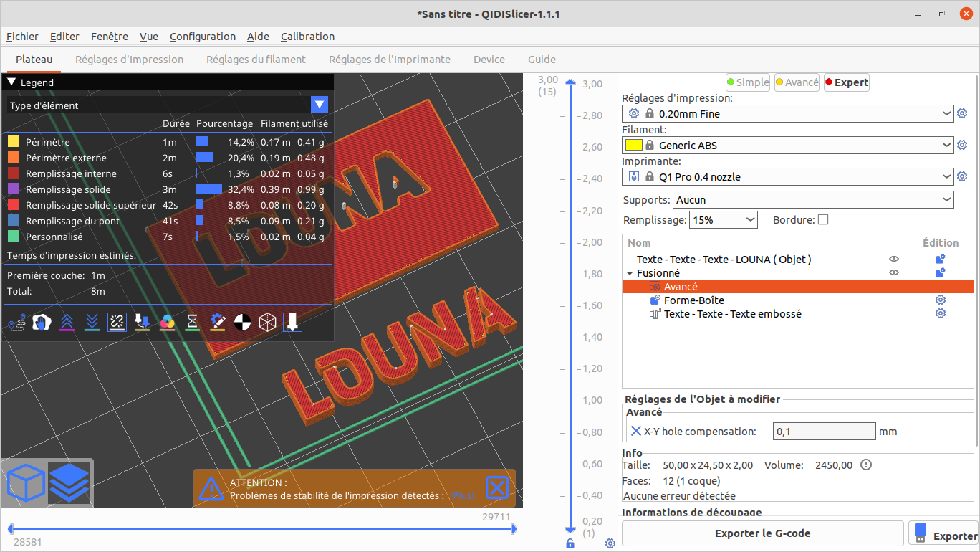The image size is (980, 552).
Task: Click right handle of horizontal moves slider
Action: coord(513,529)
